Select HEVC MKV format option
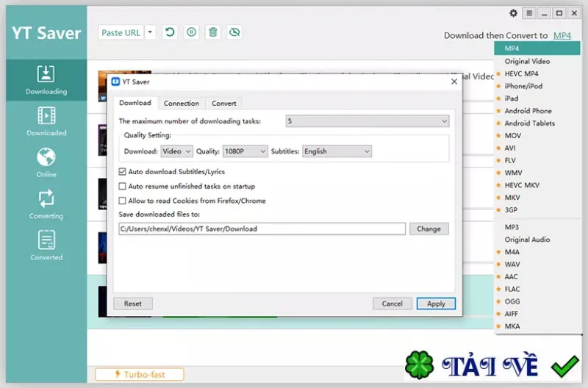The height and width of the screenshot is (388, 588). (x=537, y=185)
